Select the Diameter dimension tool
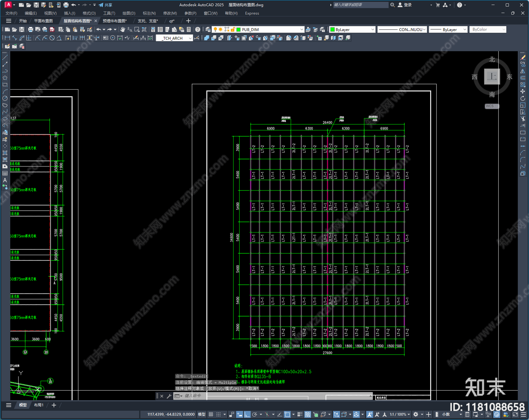The width and height of the screenshot is (529, 420). (x=52, y=38)
